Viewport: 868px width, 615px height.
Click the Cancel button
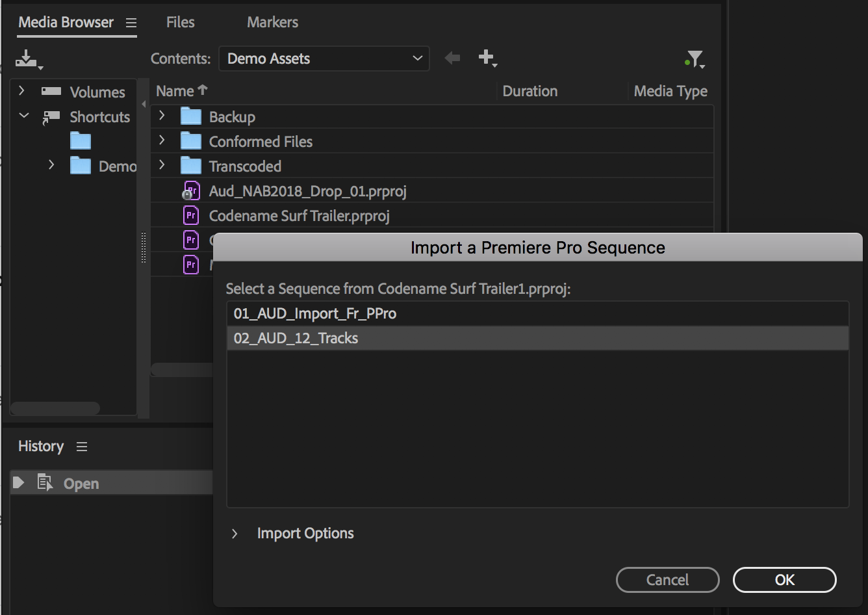point(667,580)
